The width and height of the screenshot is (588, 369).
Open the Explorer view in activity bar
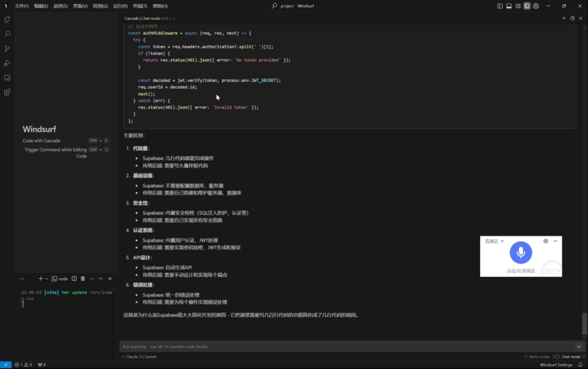point(7,20)
